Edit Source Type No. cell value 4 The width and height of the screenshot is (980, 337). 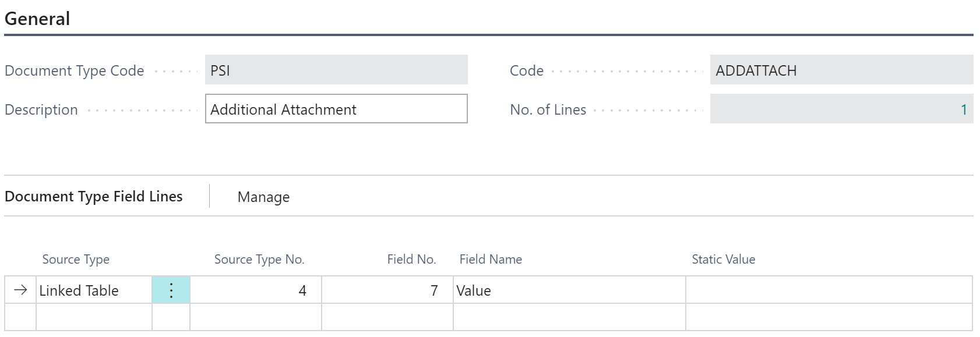(x=256, y=290)
